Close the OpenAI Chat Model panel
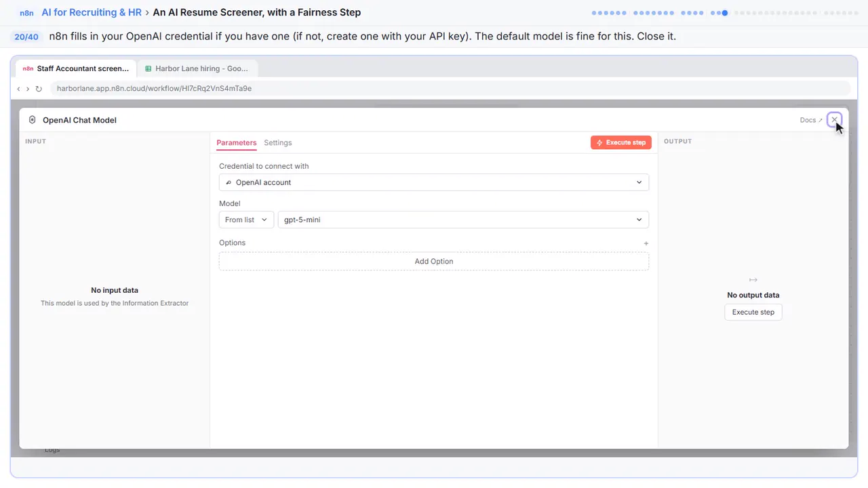The image size is (868, 488). (x=834, y=120)
